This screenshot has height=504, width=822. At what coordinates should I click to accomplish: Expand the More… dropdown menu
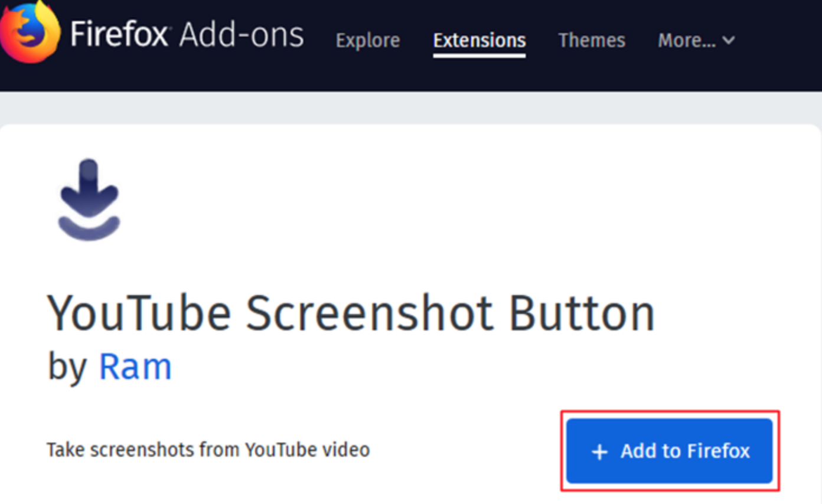point(697,40)
